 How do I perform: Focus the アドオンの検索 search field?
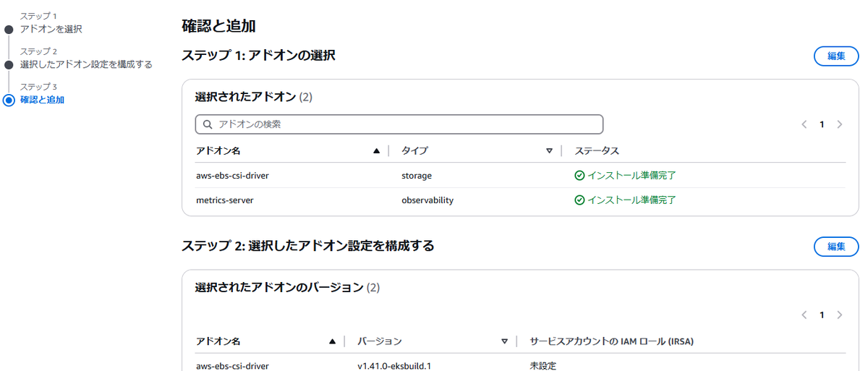399,124
